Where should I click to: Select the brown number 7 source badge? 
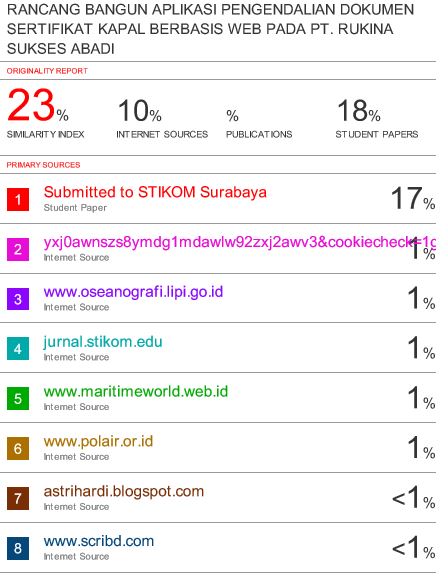tap(18, 498)
